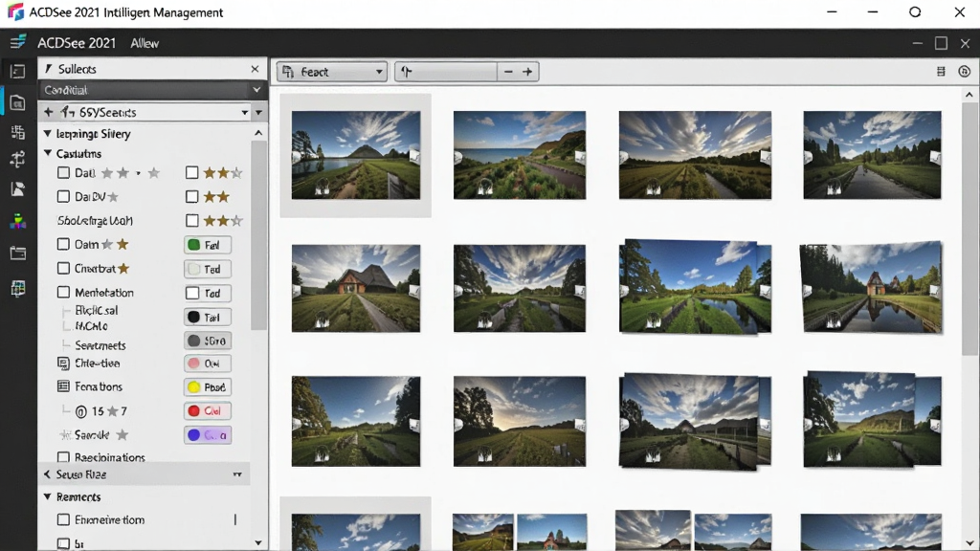This screenshot has width=980, height=551.
Task: Collapse the Iepninge Sifery section
Action: pyautogui.click(x=48, y=133)
